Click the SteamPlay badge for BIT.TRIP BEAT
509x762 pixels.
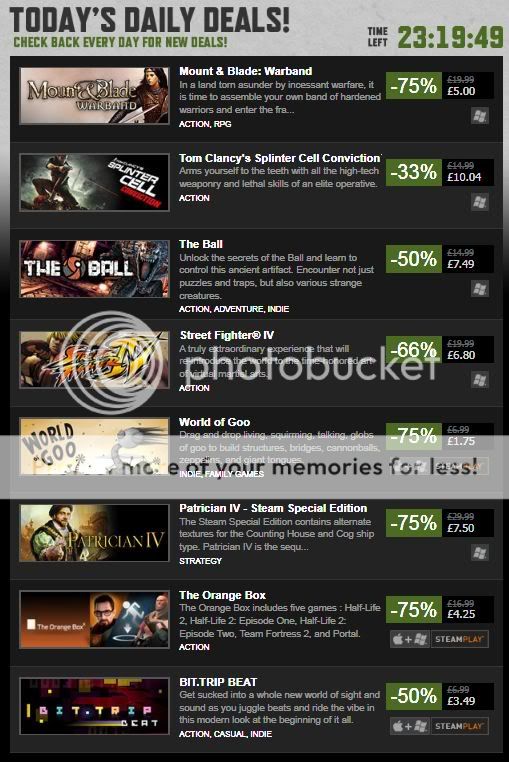click(459, 726)
